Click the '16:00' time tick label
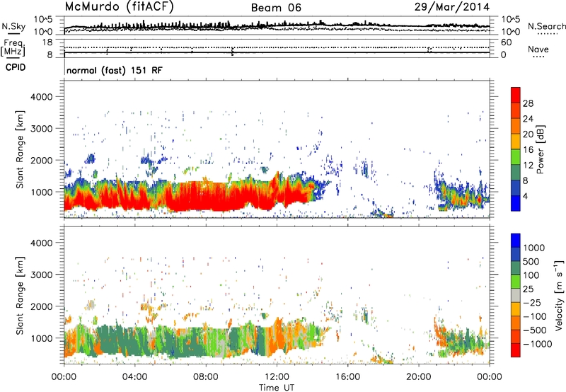Screen dimensions: 566x392 tap(347, 377)
